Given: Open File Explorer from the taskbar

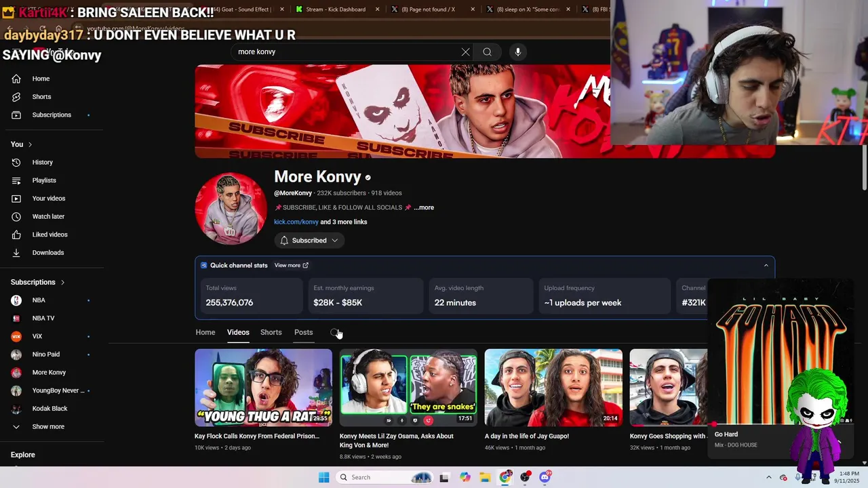Looking at the screenshot, I should [x=485, y=477].
